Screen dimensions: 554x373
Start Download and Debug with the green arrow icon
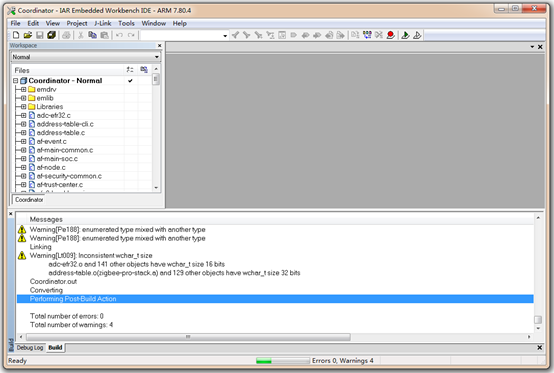405,35
